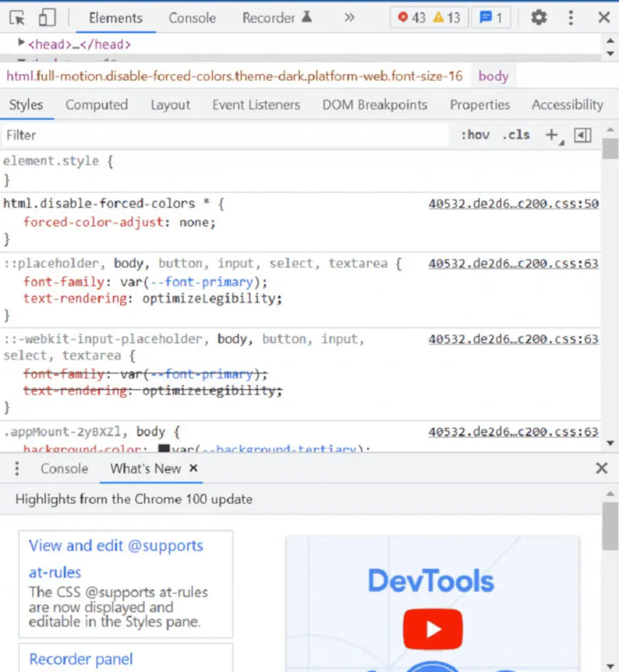Open the Layout pane tab
619x672 pixels.
[170, 105]
